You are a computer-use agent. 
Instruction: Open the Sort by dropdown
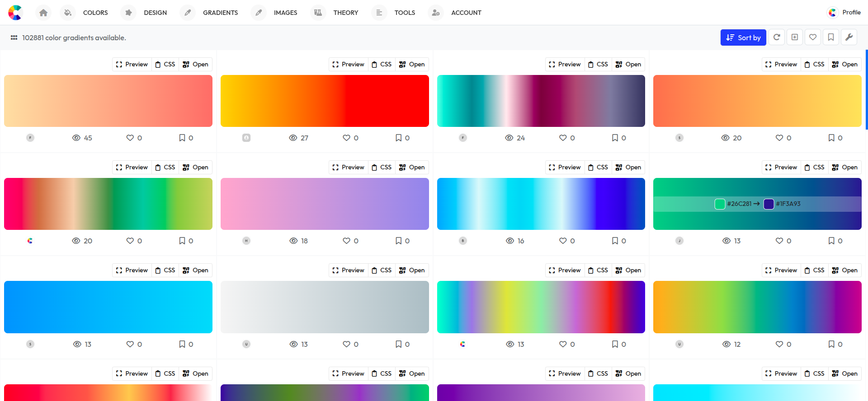pos(743,37)
